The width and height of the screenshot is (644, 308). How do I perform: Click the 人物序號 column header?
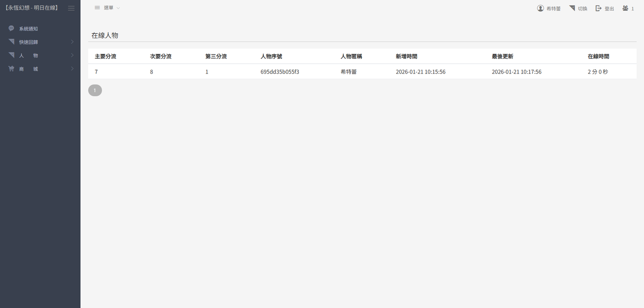coord(271,56)
